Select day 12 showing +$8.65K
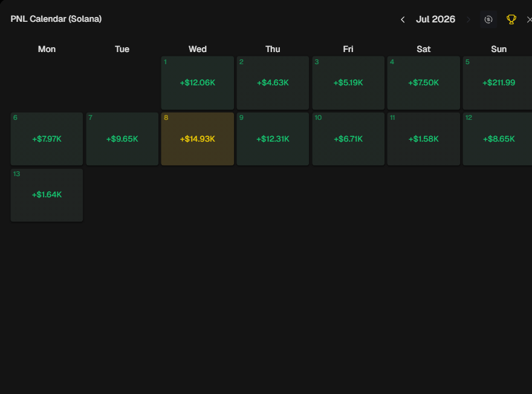This screenshot has height=394, width=532. [498, 139]
